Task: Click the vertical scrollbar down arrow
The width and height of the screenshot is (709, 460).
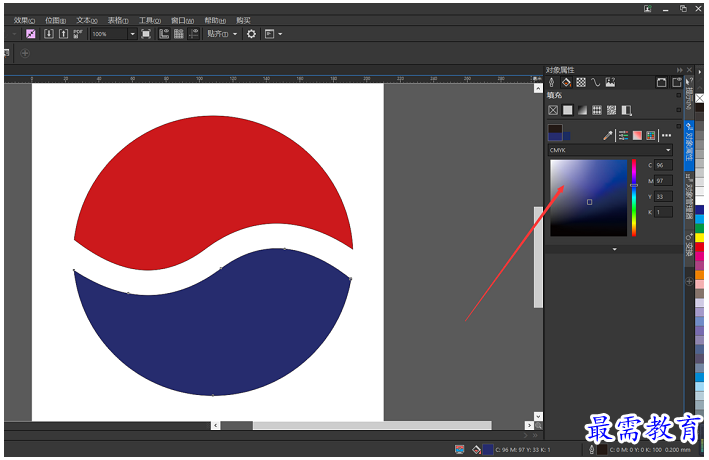Action: (538, 416)
